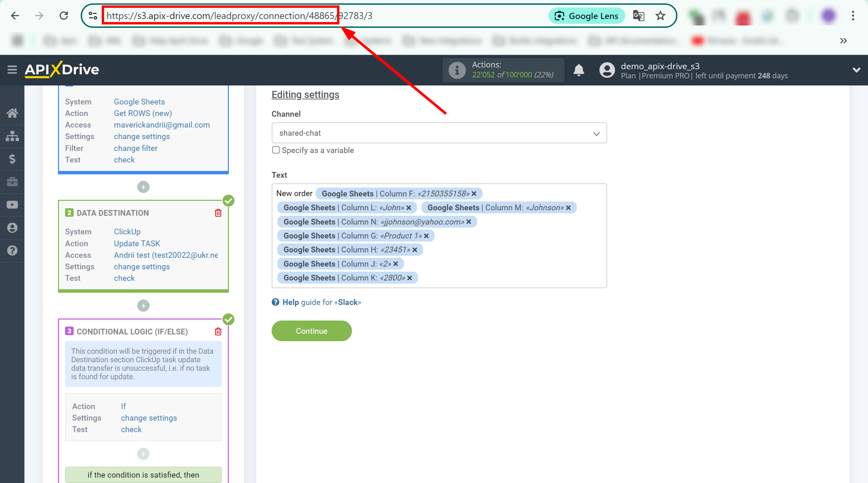
Task: Click the browser forward arrow
Action: coord(39,16)
